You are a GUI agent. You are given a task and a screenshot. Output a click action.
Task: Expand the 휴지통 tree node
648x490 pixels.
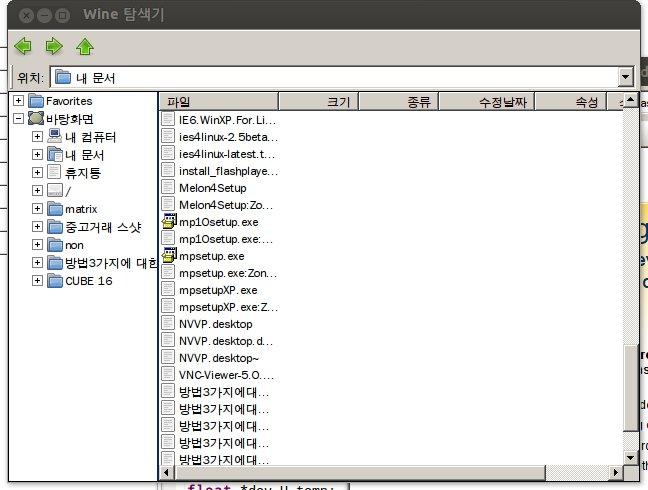pos(37,172)
